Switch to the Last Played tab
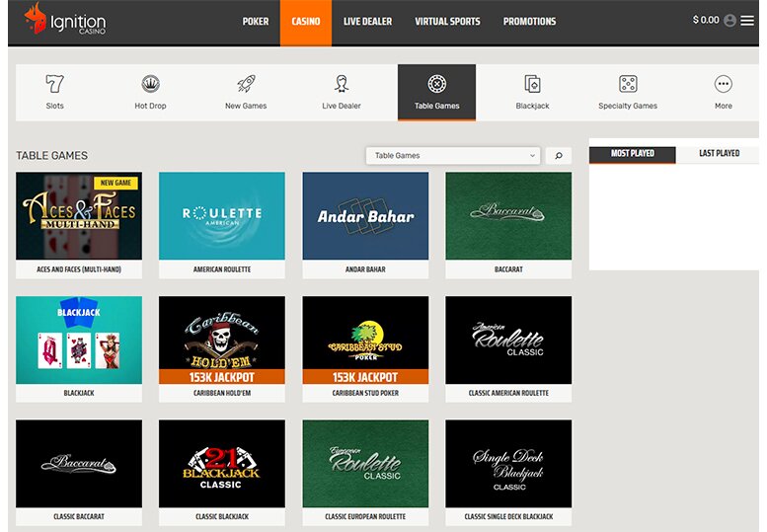Viewport: 767px width, 532px height. point(719,154)
